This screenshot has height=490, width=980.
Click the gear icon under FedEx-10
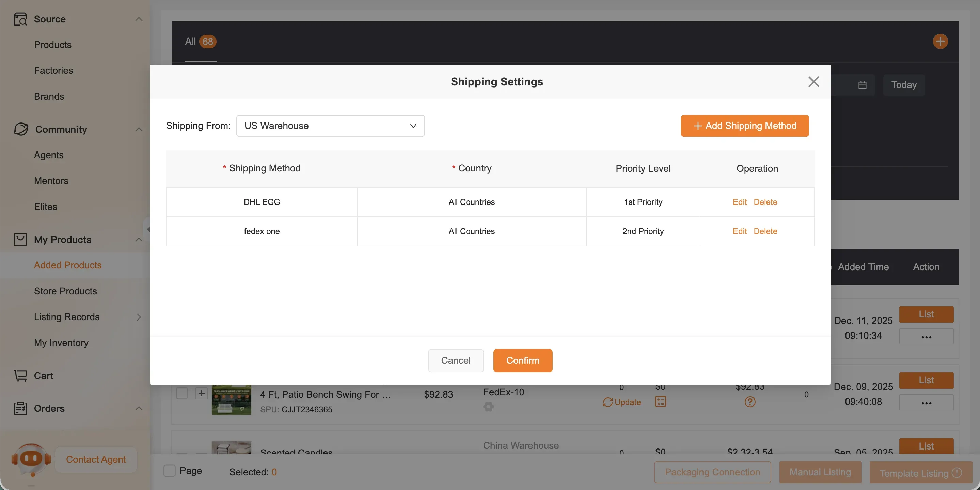(x=489, y=407)
